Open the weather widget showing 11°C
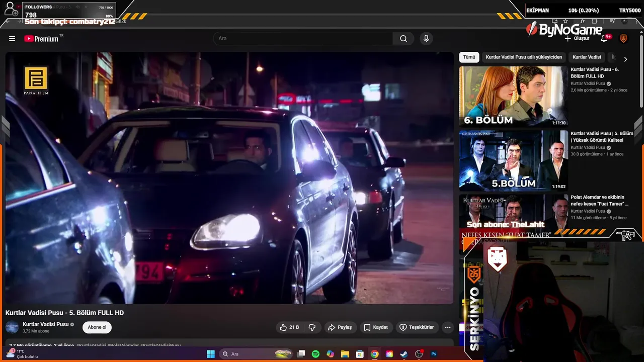644x362 pixels. click(23, 354)
